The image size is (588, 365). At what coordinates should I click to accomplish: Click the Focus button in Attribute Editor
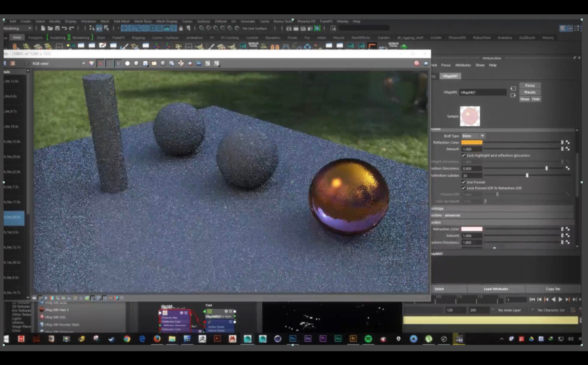(x=530, y=86)
